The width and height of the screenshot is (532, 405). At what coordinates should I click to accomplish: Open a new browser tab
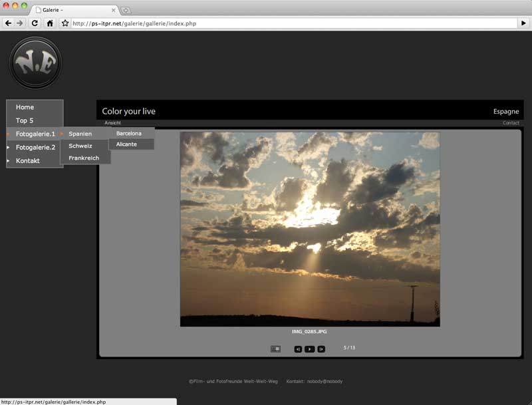[126, 10]
